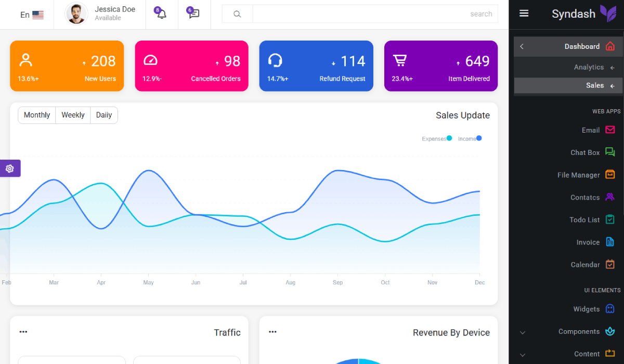624x364 pixels.
Task: Open the purple settings gear panel
Action: click(9, 168)
